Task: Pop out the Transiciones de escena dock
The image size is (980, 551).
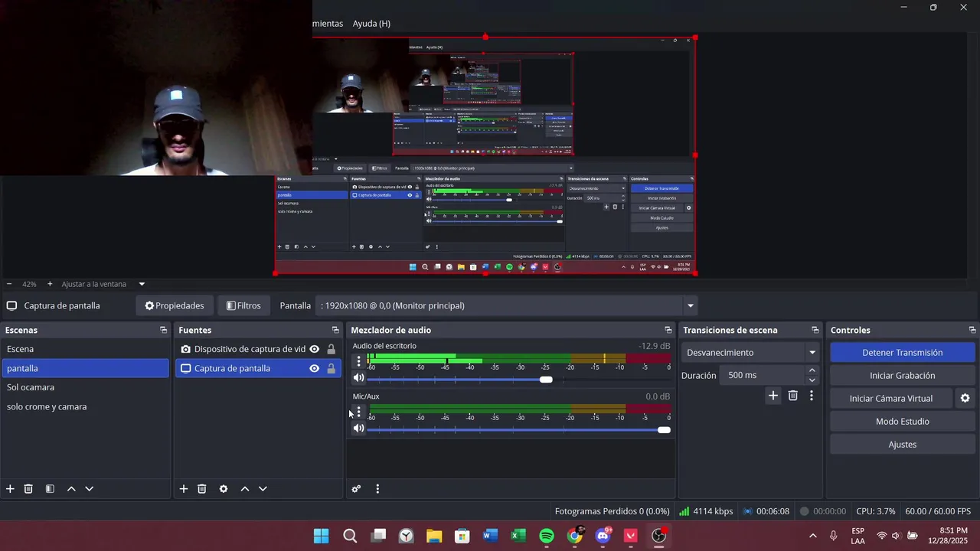Action: pyautogui.click(x=815, y=330)
